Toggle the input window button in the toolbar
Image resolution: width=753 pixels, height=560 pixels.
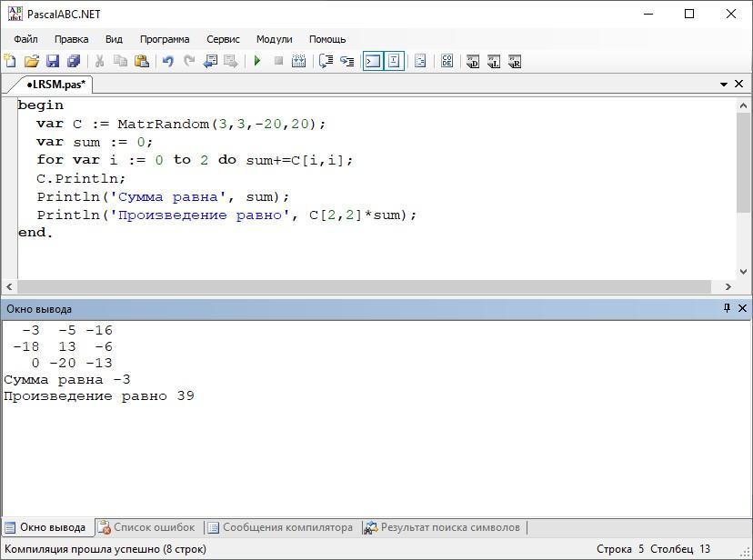(x=394, y=62)
